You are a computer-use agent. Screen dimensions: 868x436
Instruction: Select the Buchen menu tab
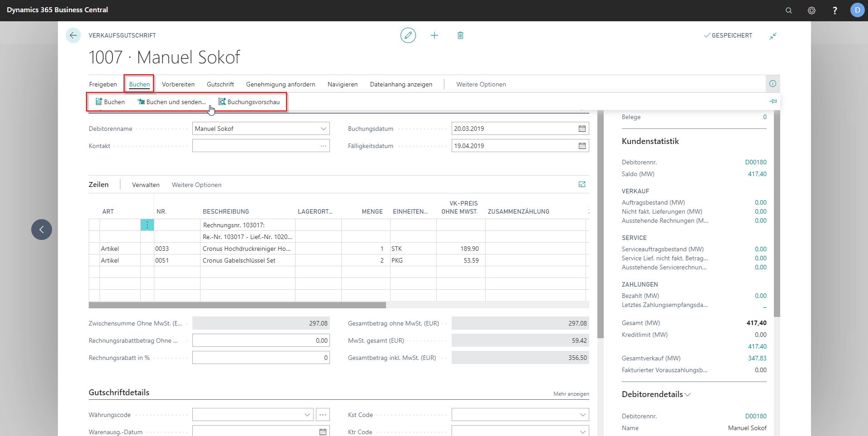pos(139,84)
